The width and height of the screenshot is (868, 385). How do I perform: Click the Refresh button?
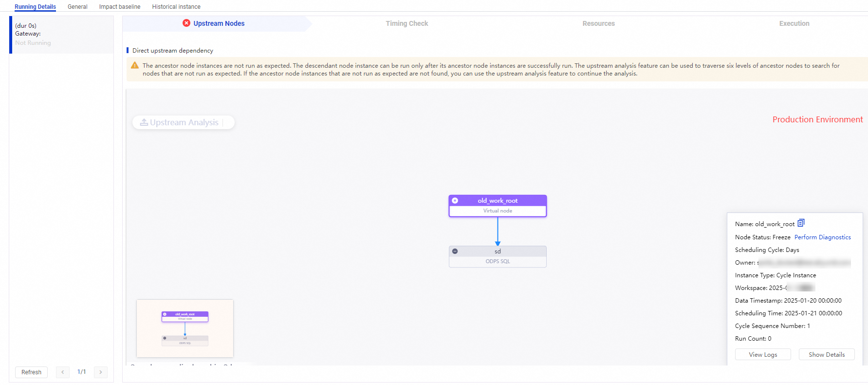pos(31,372)
